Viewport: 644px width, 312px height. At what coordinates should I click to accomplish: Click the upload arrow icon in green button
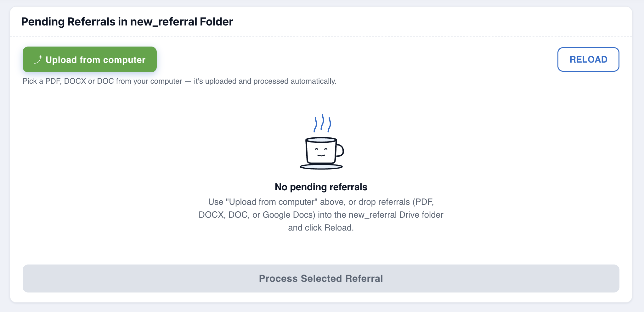click(38, 59)
